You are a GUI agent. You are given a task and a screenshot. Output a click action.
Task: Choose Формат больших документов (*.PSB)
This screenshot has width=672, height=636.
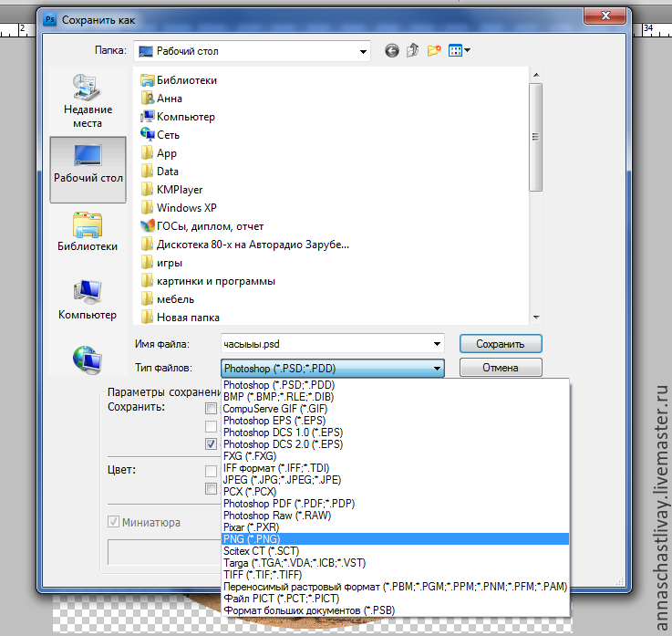pos(395,610)
